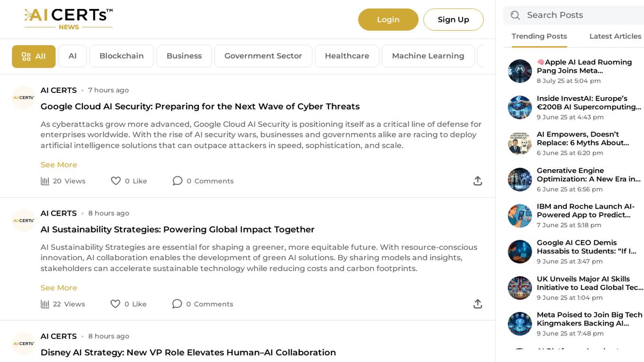Open Meta Poised Big Tech thumbnail
Viewport: 644px width, 362px height.
(x=520, y=324)
